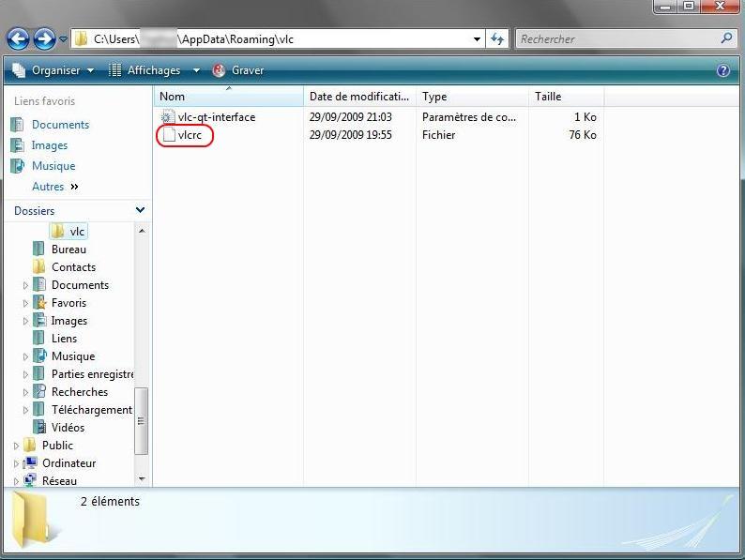Sort by the Type column header

tap(472, 97)
